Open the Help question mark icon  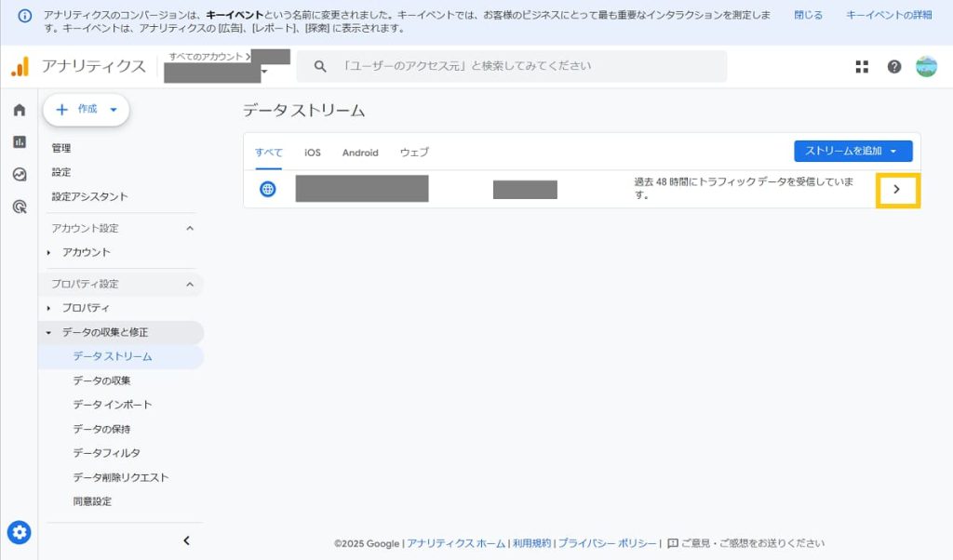[x=894, y=66]
